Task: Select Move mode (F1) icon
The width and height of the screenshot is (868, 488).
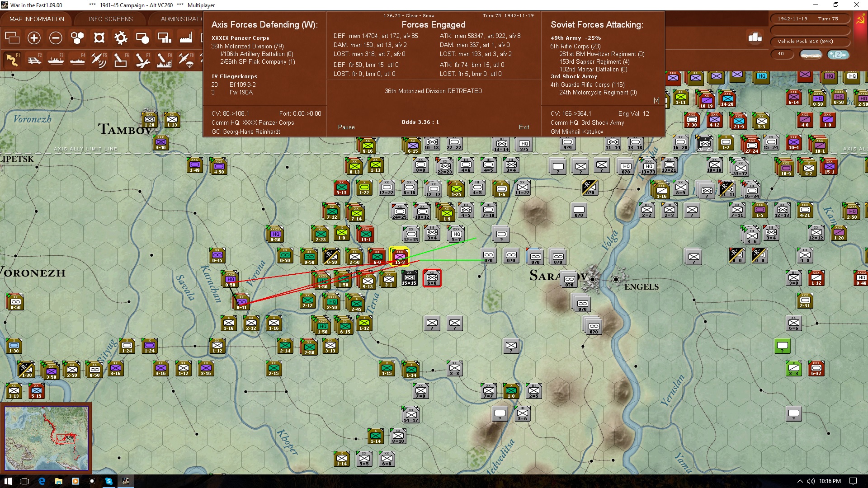Action: click(12, 60)
